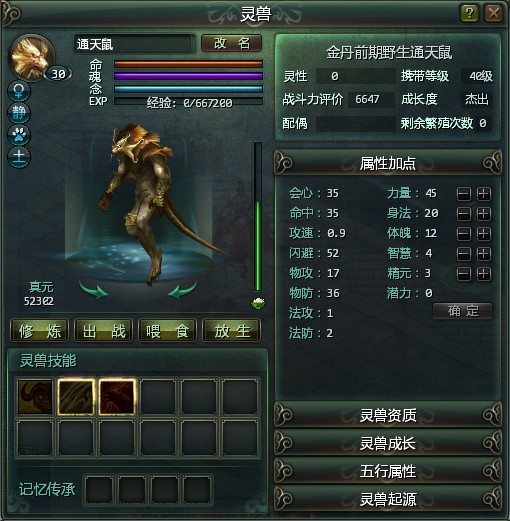Decrease 身法 with the minus button
This screenshot has width=510, height=521.
464,213
